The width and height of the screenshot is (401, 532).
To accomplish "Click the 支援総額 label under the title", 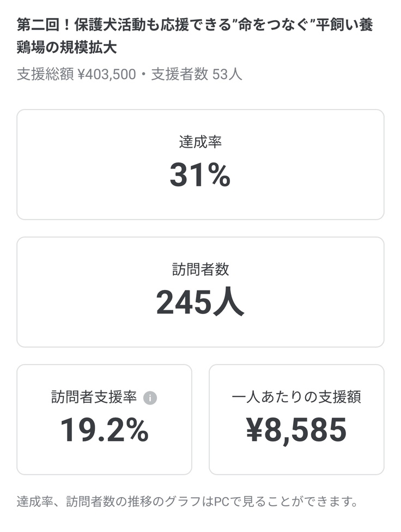I will point(45,74).
